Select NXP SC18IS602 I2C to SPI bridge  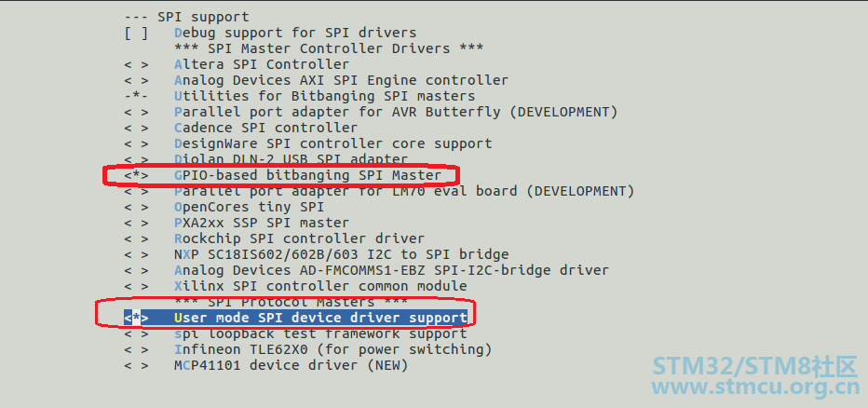point(316,254)
